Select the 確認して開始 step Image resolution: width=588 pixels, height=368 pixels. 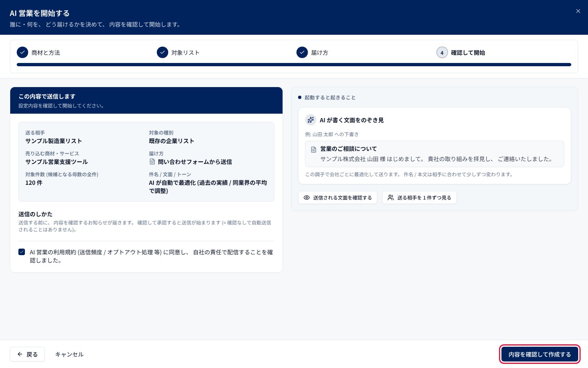click(461, 52)
